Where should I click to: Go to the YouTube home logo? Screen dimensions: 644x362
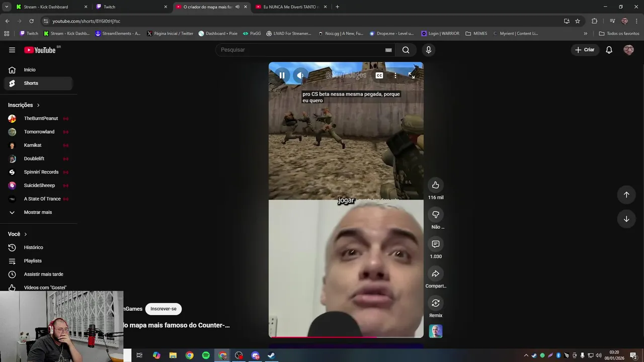click(40, 50)
